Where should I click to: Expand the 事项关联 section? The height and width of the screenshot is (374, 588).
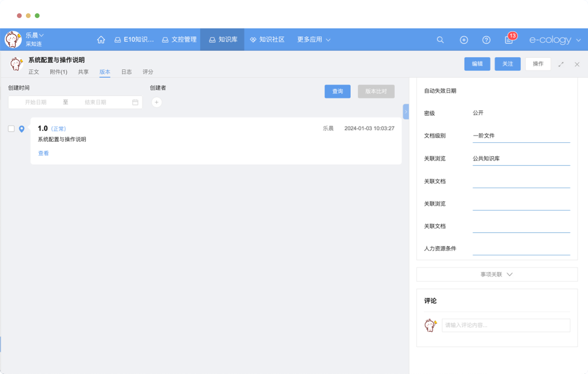[x=496, y=274]
